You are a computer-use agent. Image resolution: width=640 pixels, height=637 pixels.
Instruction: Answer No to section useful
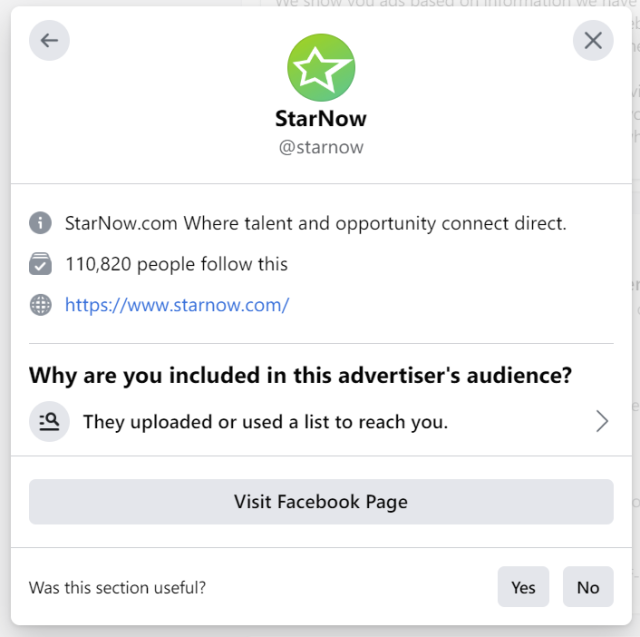[x=588, y=587]
